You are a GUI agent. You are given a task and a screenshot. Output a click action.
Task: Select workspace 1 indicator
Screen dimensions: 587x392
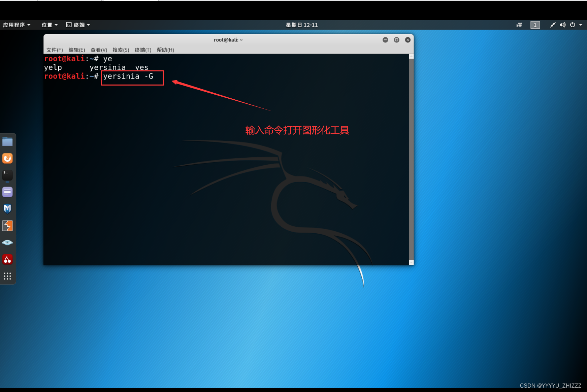tap(535, 25)
